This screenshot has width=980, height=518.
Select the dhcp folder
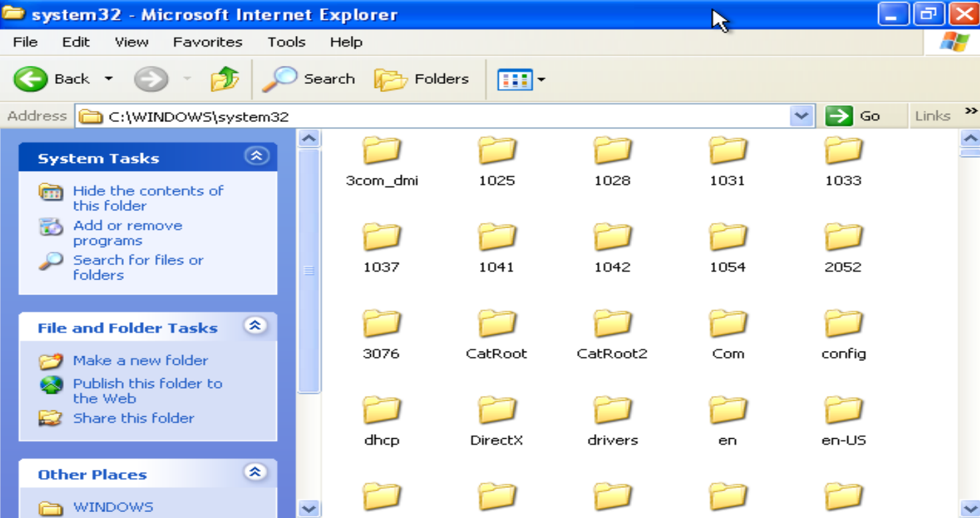coord(381,421)
